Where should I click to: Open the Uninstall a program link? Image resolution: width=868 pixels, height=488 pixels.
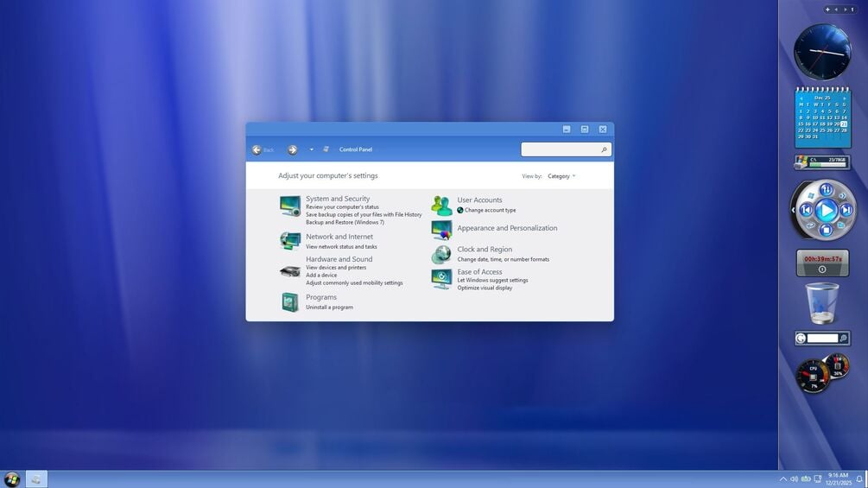tap(329, 307)
